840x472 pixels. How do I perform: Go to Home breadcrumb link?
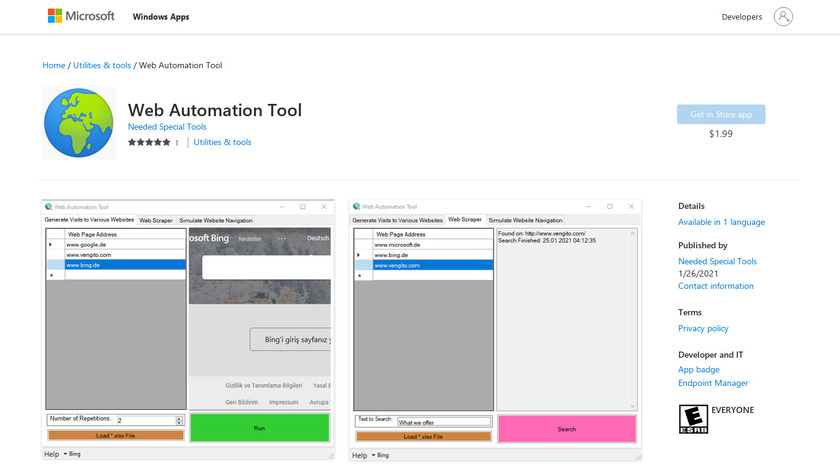(x=53, y=66)
